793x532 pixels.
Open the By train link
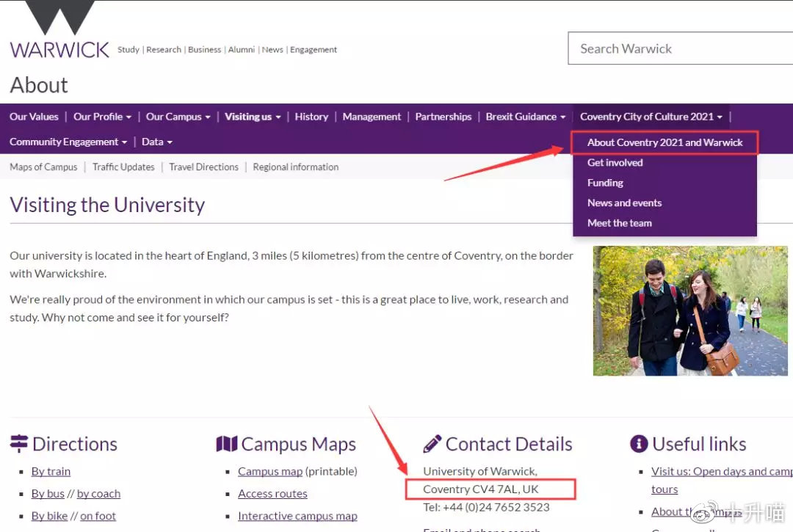coord(51,471)
